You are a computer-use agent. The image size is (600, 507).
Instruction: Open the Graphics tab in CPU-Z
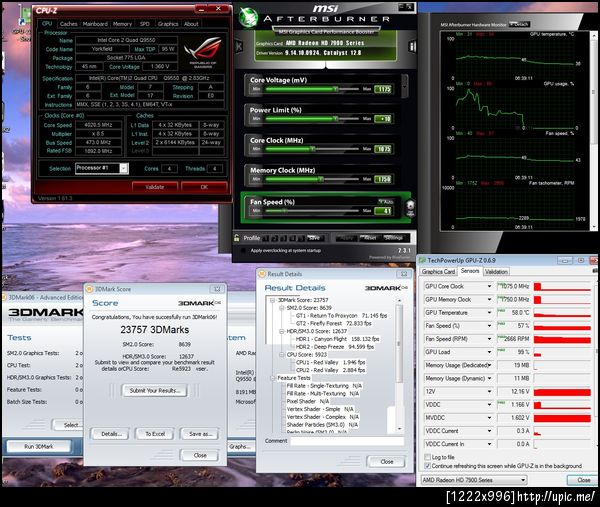pos(168,24)
